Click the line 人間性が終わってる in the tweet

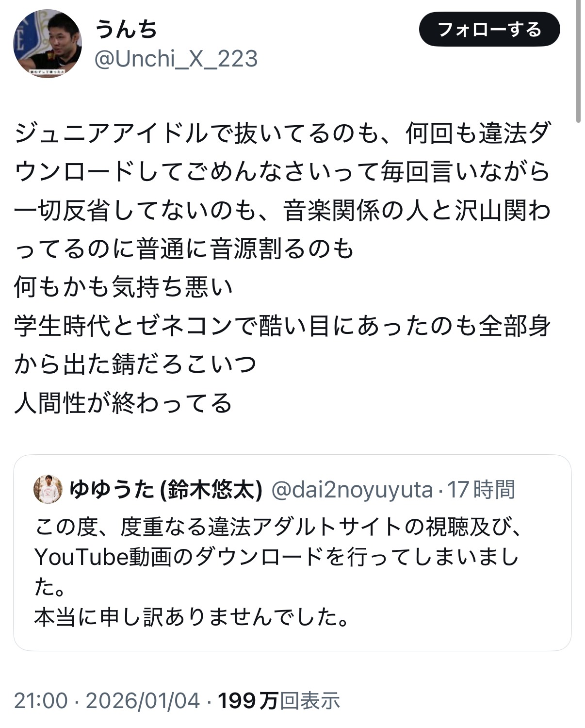(123, 403)
